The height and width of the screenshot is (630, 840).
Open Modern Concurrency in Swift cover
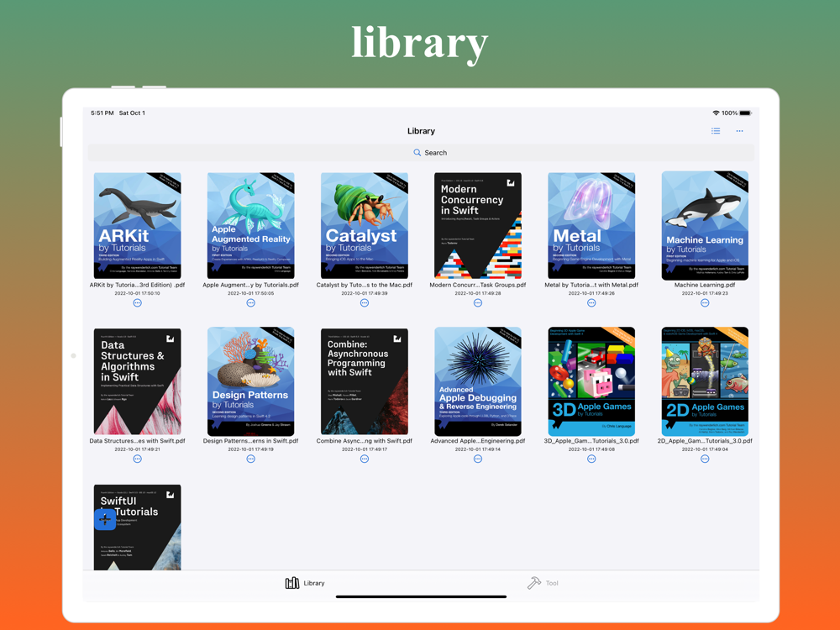[x=478, y=225]
